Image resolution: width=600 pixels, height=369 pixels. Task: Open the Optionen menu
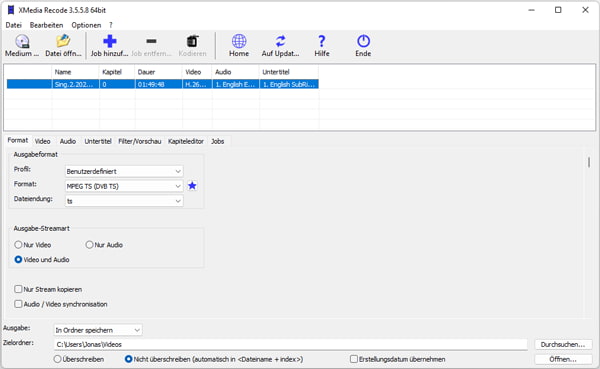86,25
